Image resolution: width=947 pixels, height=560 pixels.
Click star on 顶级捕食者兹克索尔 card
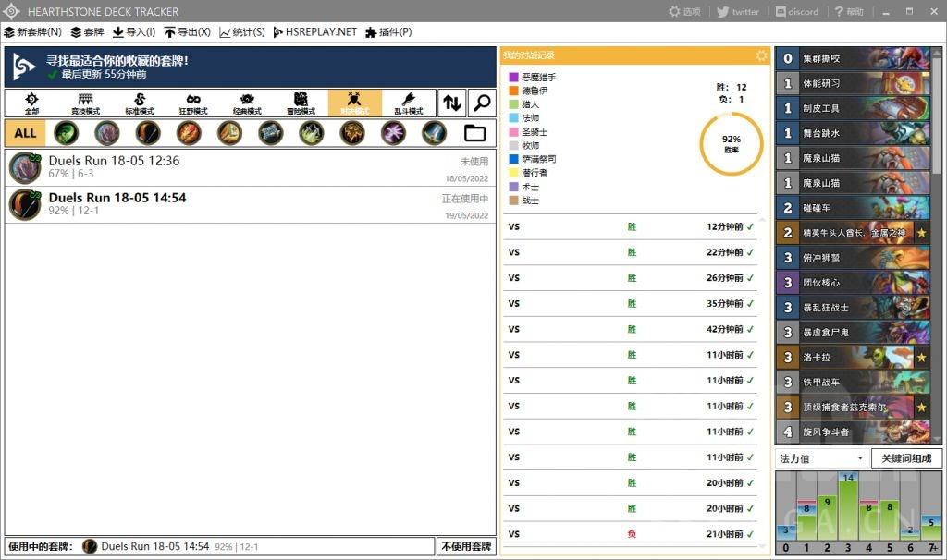tap(922, 408)
